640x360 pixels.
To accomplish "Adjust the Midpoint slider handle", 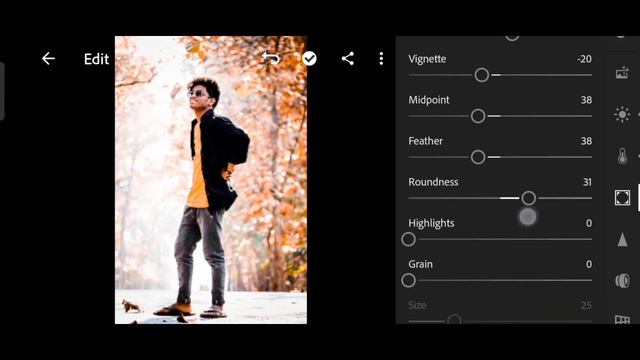I will tap(478, 116).
